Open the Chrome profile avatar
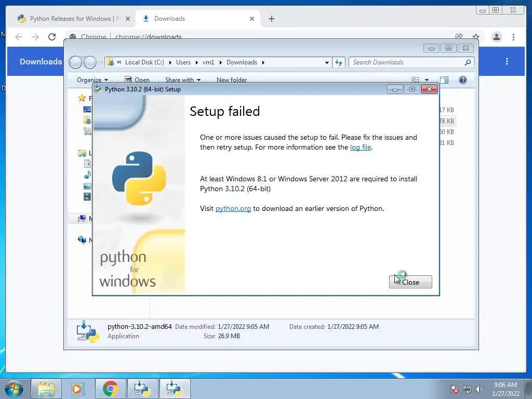 496,37
